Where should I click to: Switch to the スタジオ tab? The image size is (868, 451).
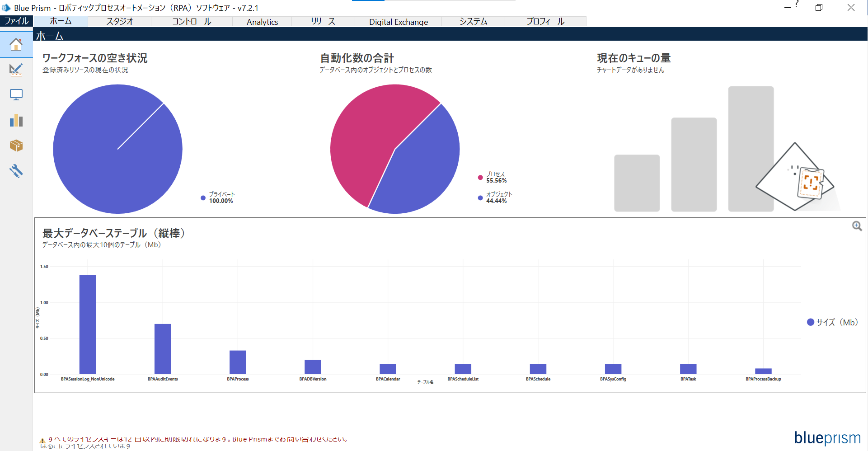coord(120,21)
